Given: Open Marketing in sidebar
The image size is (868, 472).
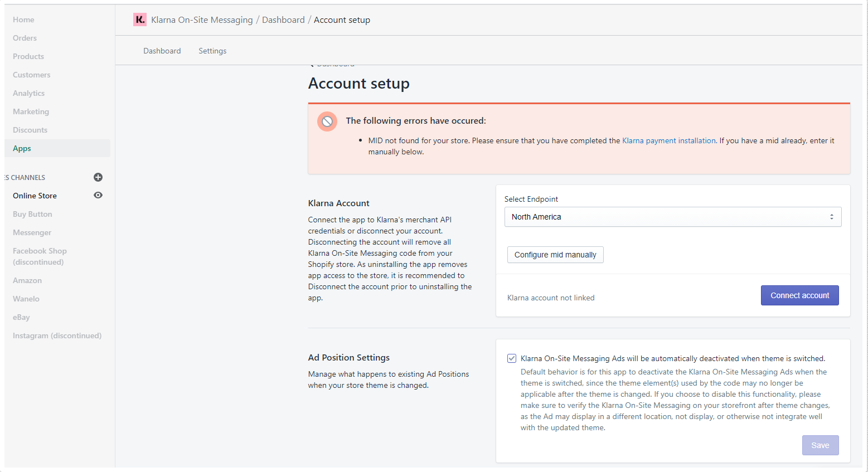Looking at the screenshot, I should pos(31,111).
